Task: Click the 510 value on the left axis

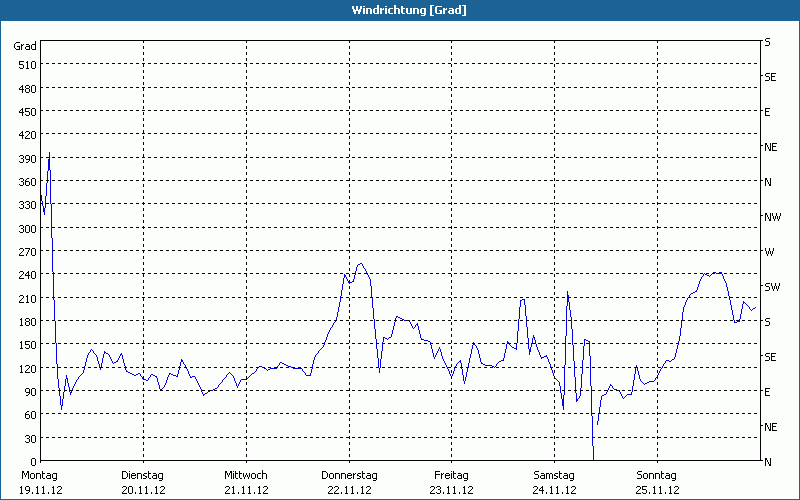Action: (28, 65)
